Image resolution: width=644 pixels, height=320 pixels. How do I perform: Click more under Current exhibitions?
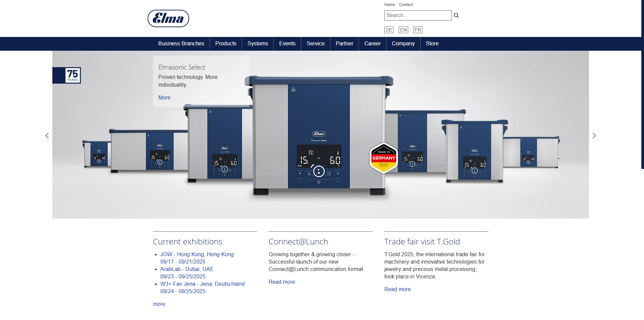pos(159,304)
